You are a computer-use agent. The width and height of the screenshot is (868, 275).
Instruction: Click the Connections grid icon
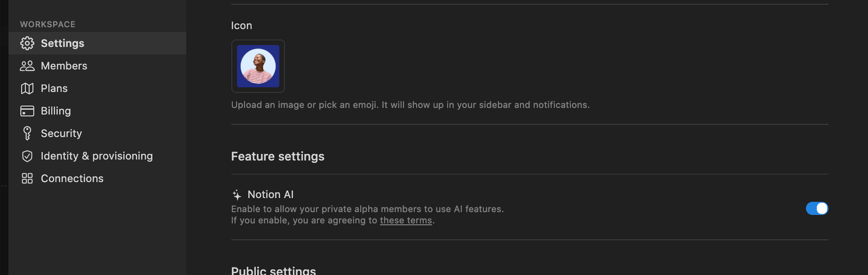pyautogui.click(x=27, y=179)
